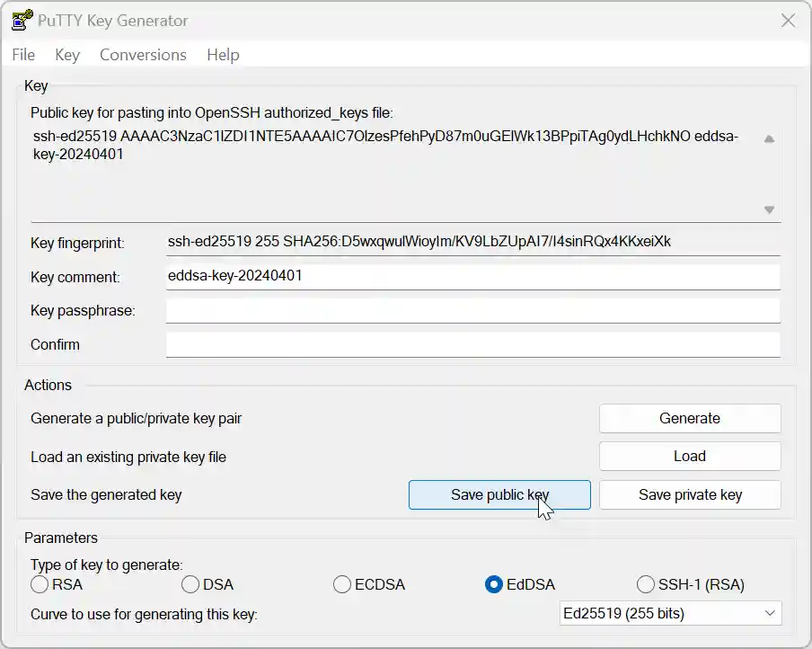Click the Load button
812x649 pixels.
click(x=690, y=456)
